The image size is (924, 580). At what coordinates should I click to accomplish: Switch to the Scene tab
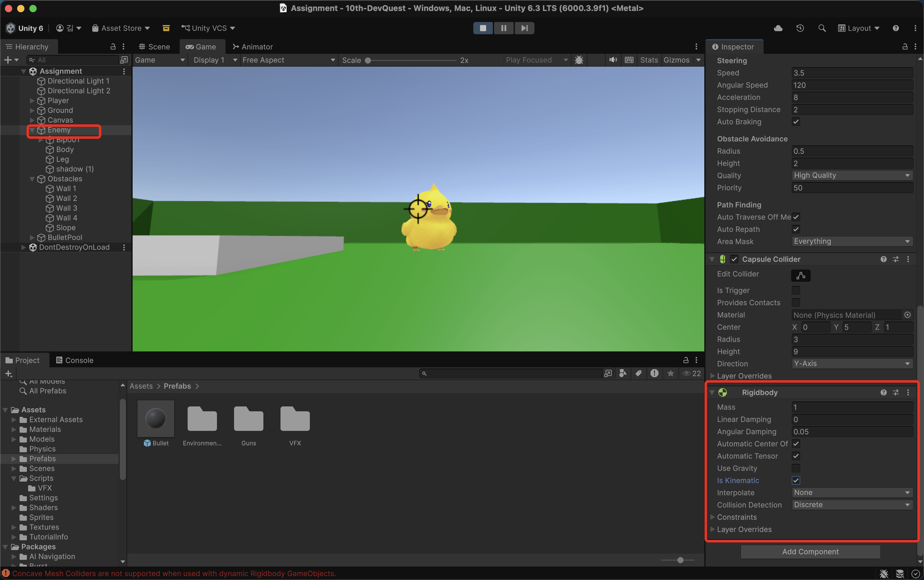pos(154,47)
